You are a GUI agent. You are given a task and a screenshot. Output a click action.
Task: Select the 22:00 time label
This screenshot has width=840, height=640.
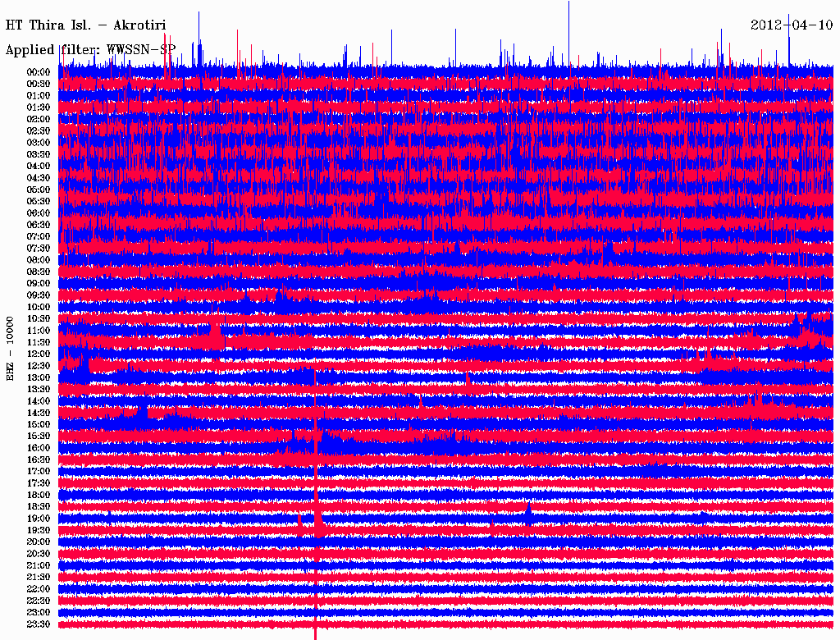pyautogui.click(x=39, y=589)
